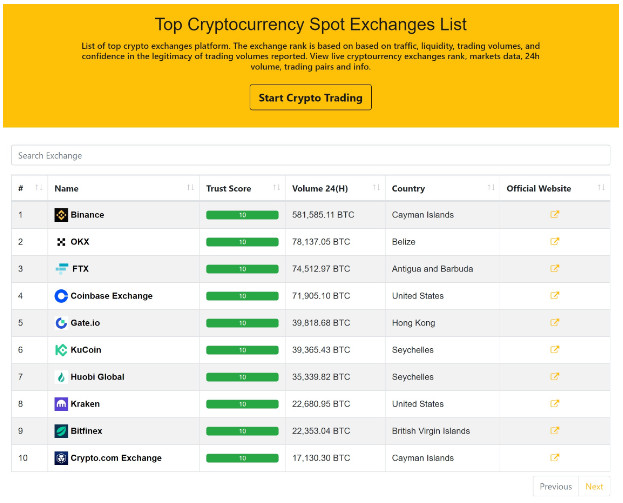This screenshot has width=623, height=503.
Task: Open Coinbase Exchange external website icon
Action: coord(554,296)
